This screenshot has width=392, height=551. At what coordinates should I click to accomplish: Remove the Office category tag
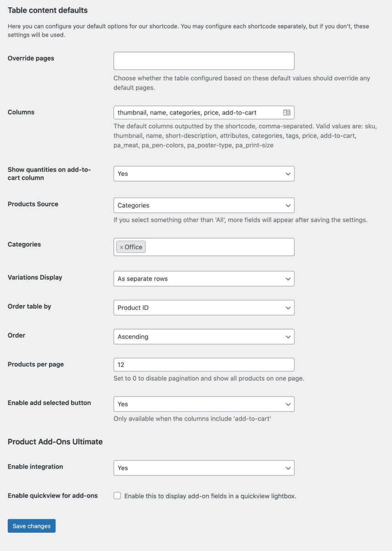tap(121, 247)
